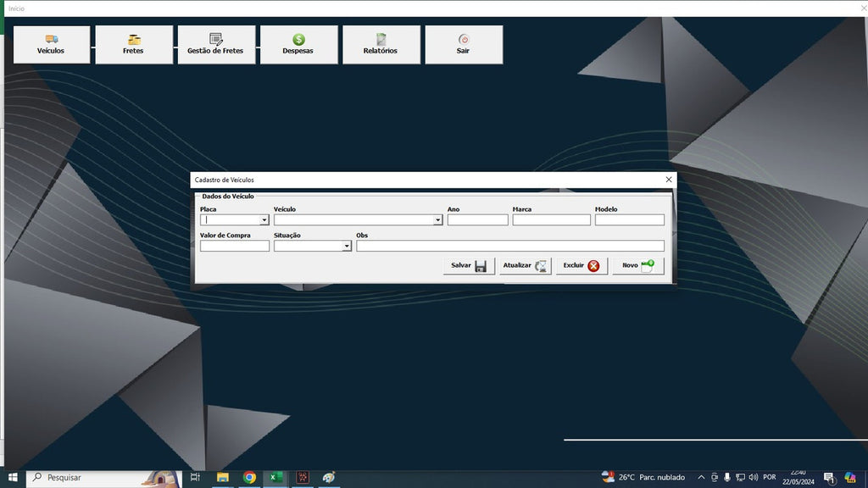Close the Cadastro de Veículos dialog
Image resolution: width=868 pixels, height=488 pixels.
click(669, 180)
